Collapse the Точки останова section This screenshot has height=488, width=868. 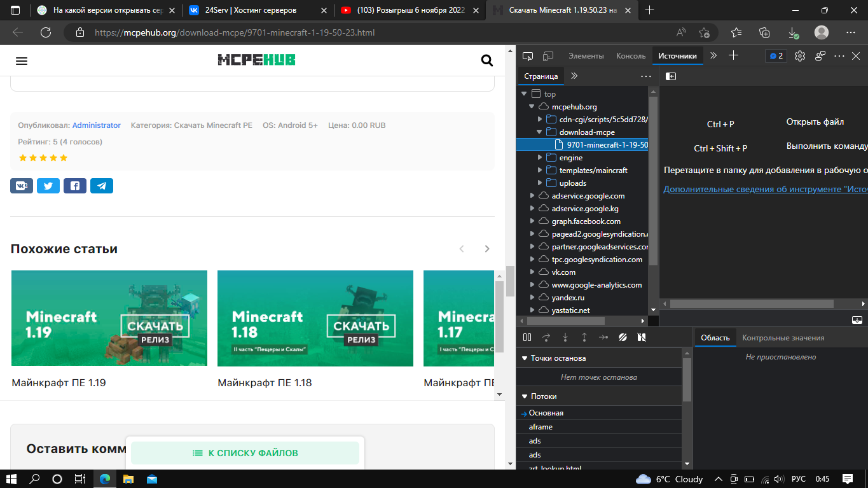pos(525,358)
